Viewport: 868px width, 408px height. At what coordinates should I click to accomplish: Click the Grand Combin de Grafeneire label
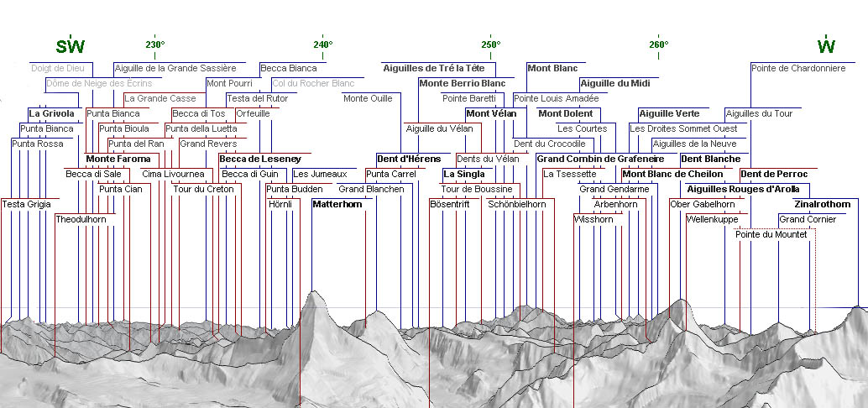(x=600, y=159)
